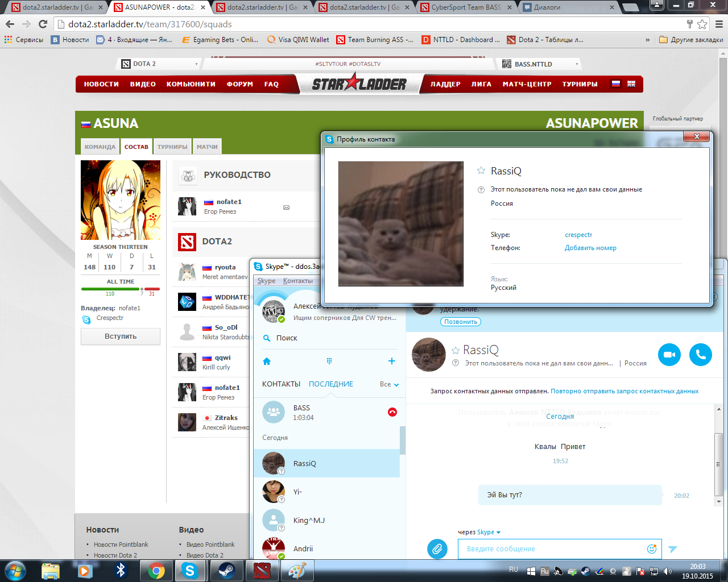728x582 pixels.
Task: Switch to the ПОСЛЕДНИЕ tab in Skype
Action: [x=331, y=384]
